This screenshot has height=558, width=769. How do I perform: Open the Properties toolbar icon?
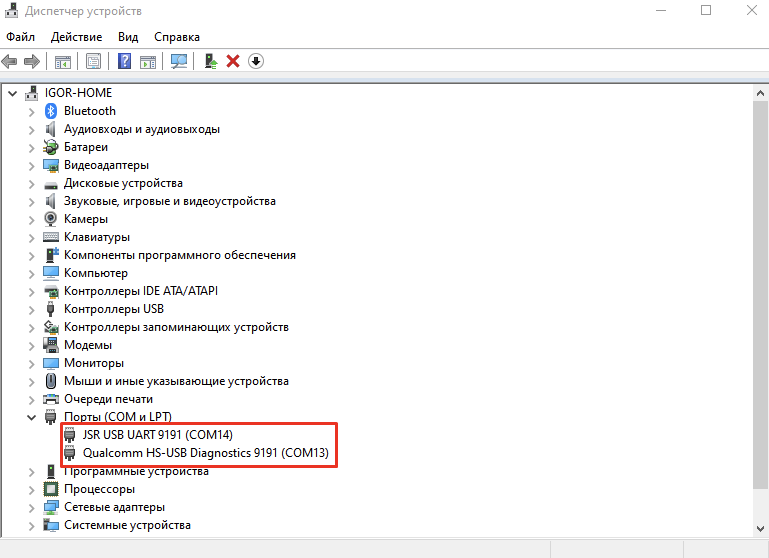click(x=93, y=61)
